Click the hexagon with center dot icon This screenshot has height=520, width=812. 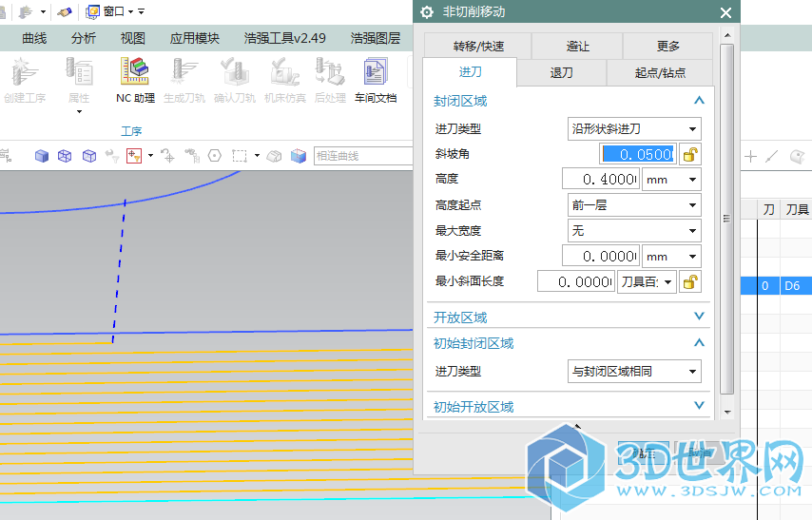(214, 156)
